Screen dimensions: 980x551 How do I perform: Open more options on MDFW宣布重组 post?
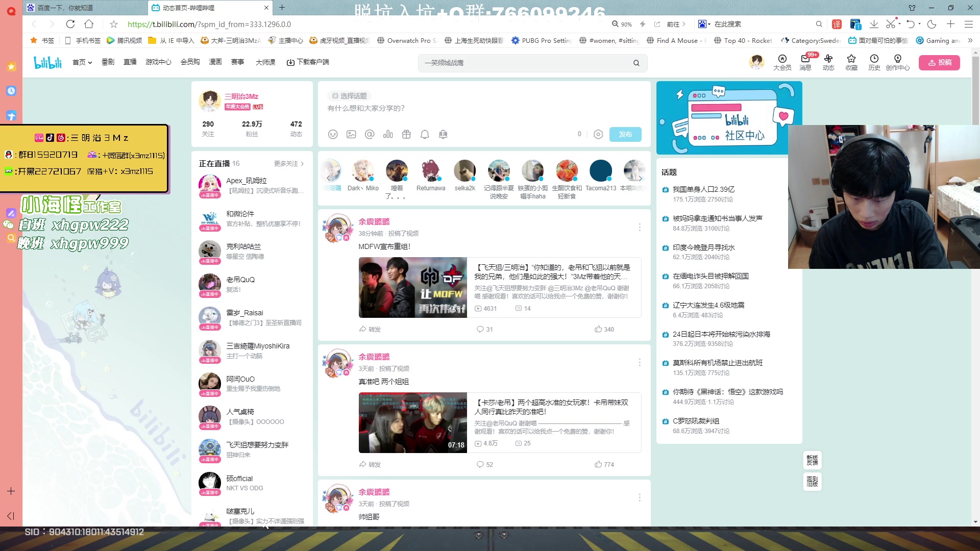point(639,227)
